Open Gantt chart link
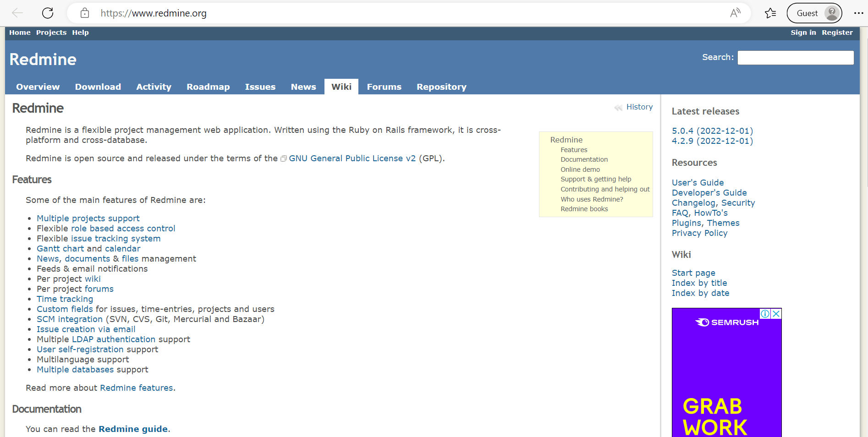Viewport: 868px width, 437px height. [60, 249]
